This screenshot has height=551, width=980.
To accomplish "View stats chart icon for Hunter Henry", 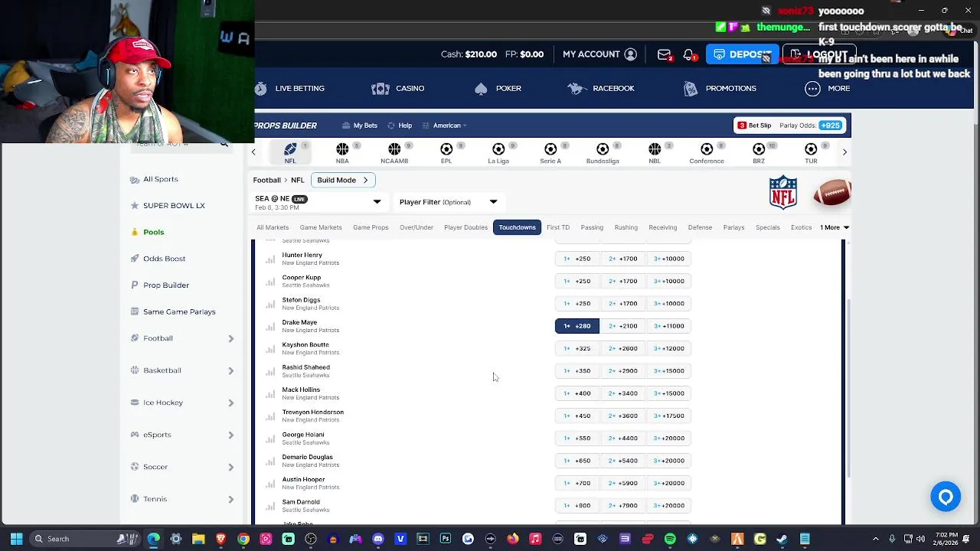I will (x=270, y=259).
